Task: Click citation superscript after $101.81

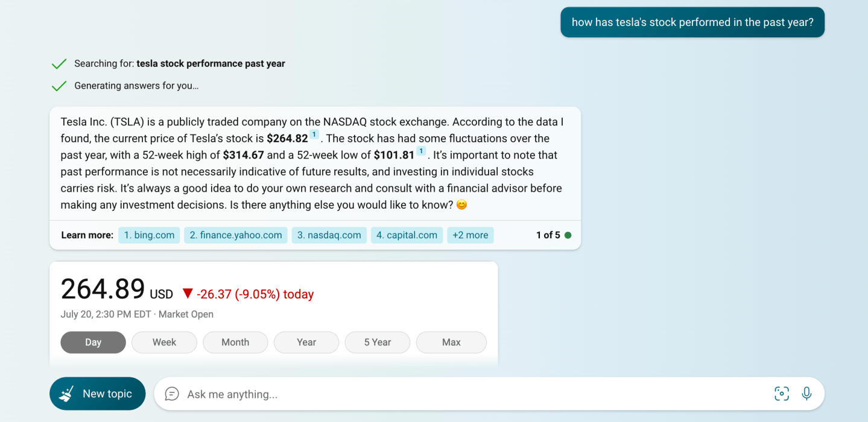Action: (421, 151)
